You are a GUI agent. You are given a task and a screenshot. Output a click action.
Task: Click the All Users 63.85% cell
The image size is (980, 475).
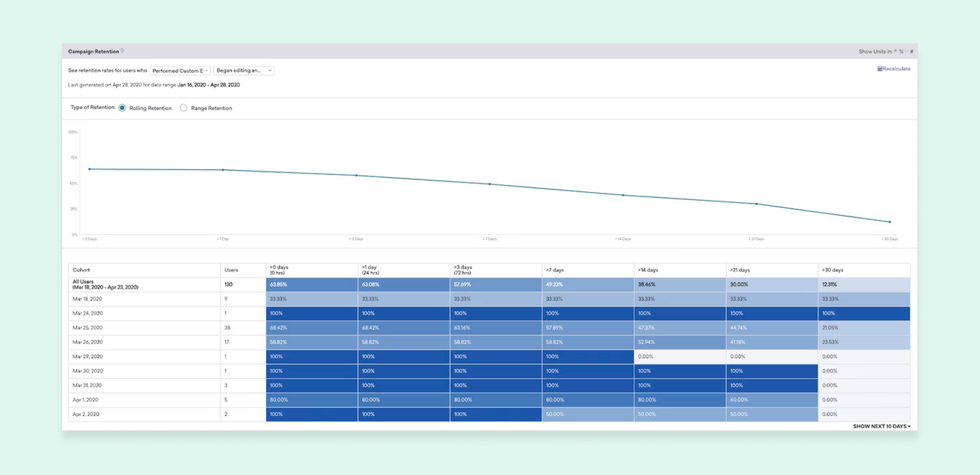(x=311, y=285)
